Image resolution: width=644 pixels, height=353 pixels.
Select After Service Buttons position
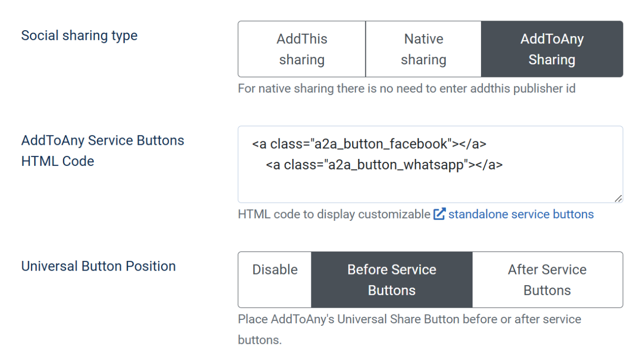(x=547, y=280)
